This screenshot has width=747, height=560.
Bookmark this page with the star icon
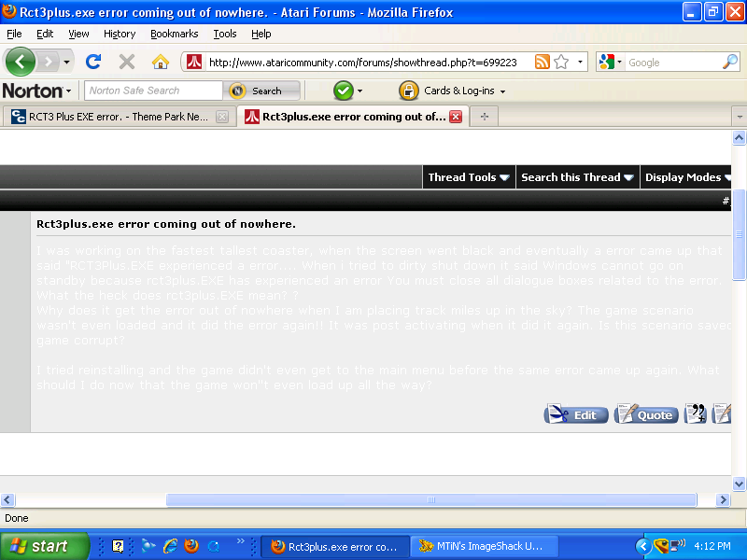[562, 62]
